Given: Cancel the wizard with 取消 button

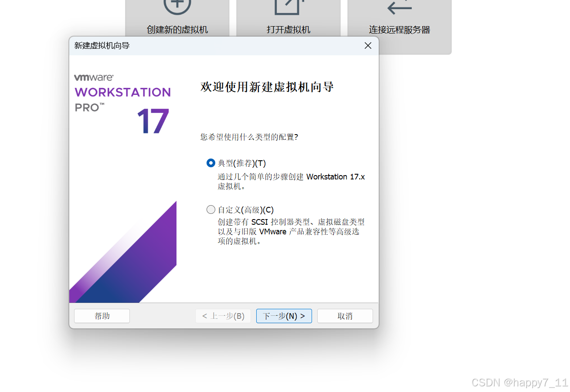Looking at the screenshot, I should coord(345,316).
